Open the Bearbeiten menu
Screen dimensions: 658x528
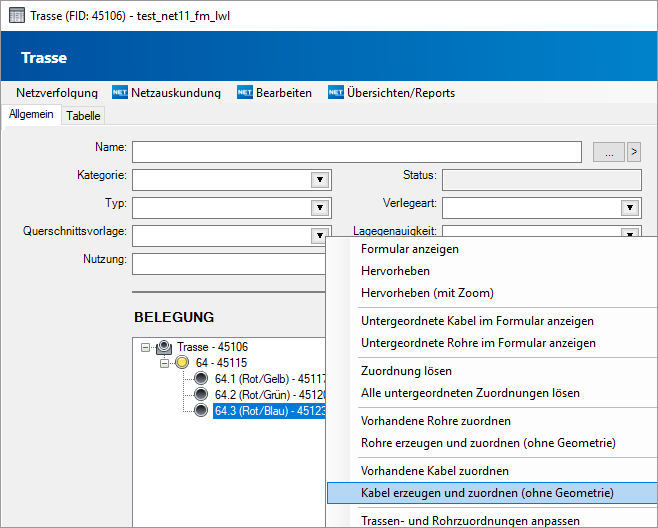tap(284, 93)
